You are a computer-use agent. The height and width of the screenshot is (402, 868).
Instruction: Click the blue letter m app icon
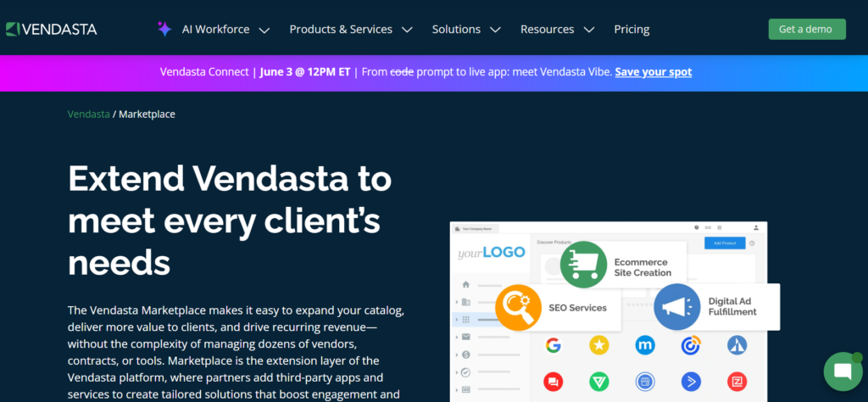click(x=645, y=345)
